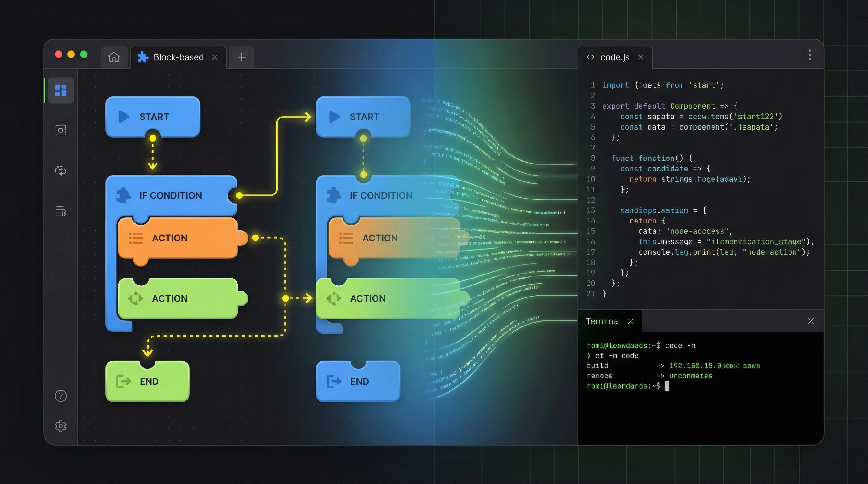Close the terminal panel with white X
Screen dimensions: 868x484
pos(811,321)
